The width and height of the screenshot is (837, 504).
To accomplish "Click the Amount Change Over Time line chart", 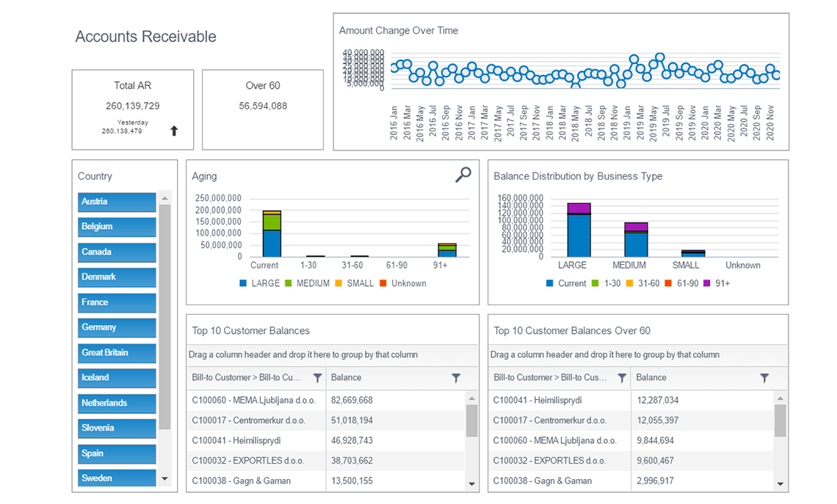I will click(585, 70).
